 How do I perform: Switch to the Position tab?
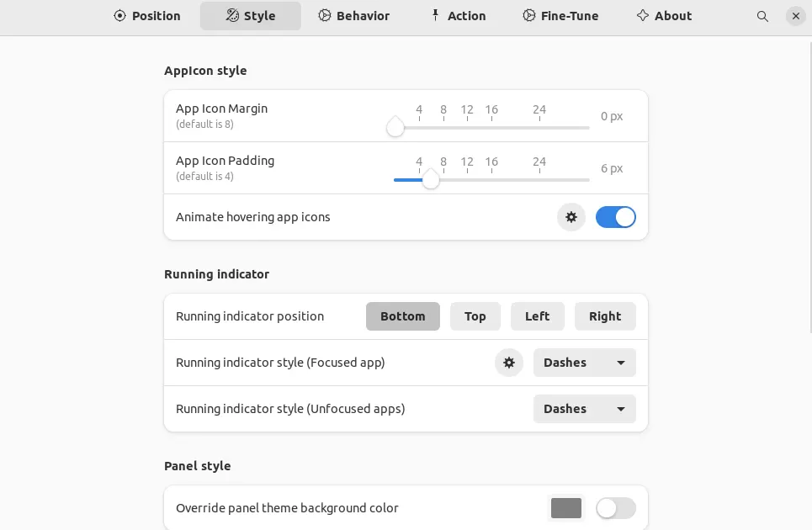tap(147, 16)
